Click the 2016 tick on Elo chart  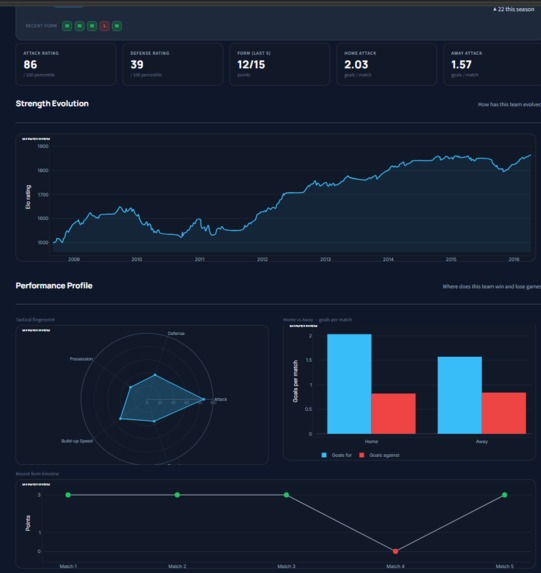coord(514,259)
